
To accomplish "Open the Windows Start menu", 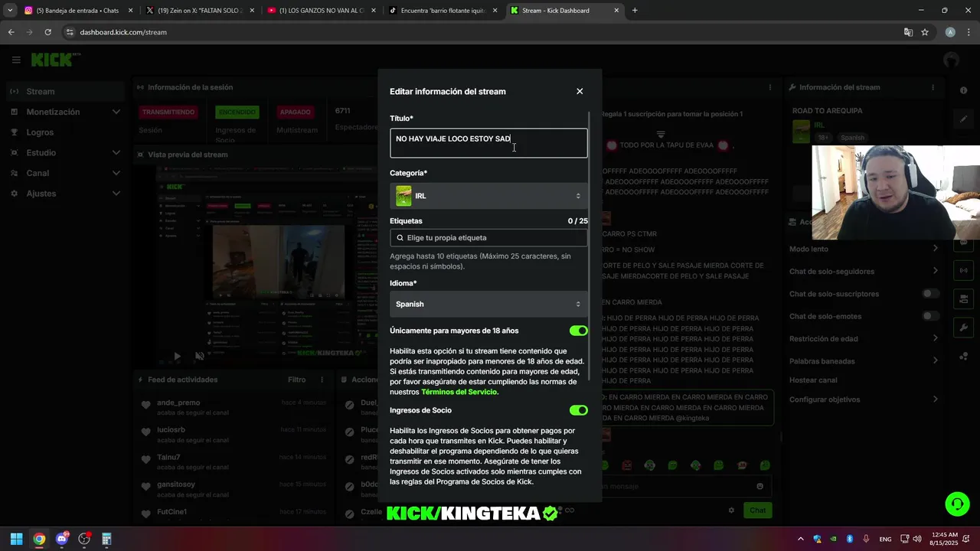I will [16, 539].
